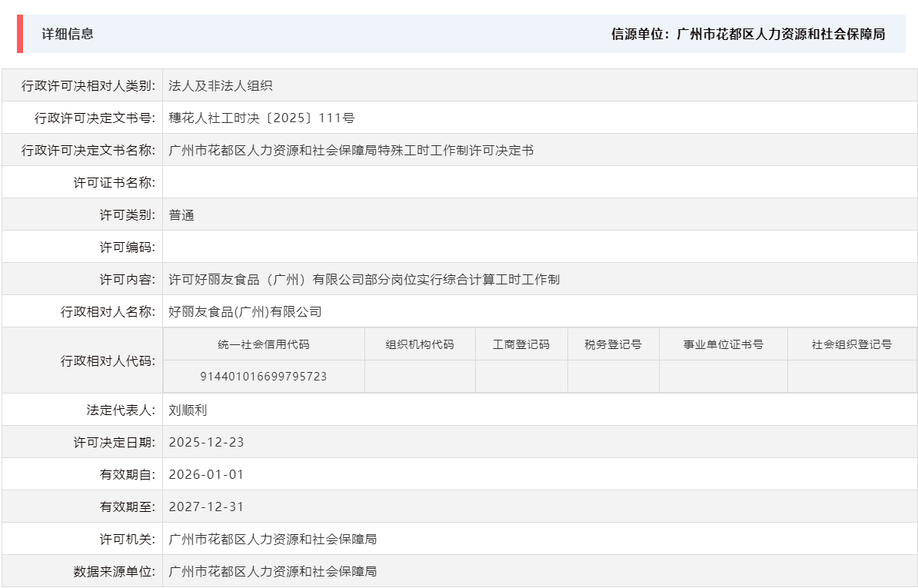Click the red bar icon beside 详细信息

point(19,33)
